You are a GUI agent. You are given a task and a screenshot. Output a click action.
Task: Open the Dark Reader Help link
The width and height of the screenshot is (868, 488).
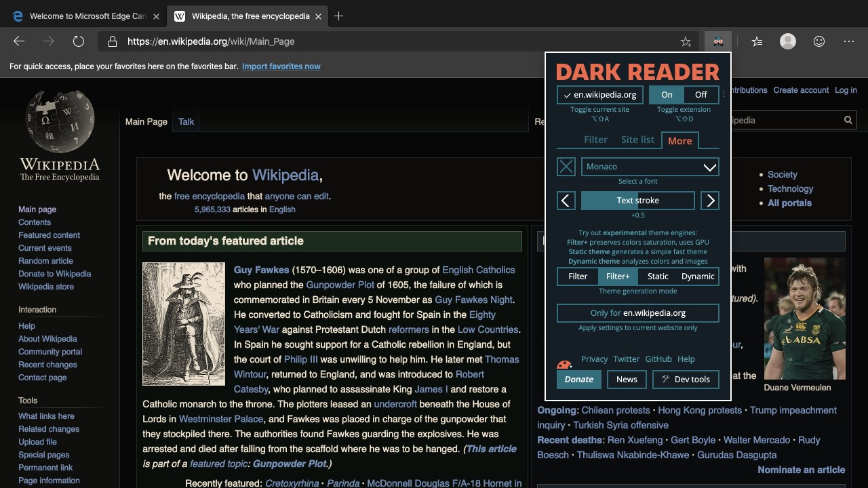[x=686, y=359]
